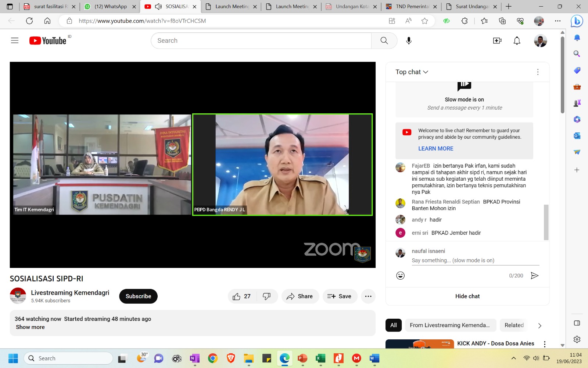Open the YouTube guide hamburger menu
Viewport: 588px width, 368px height.
click(x=15, y=40)
